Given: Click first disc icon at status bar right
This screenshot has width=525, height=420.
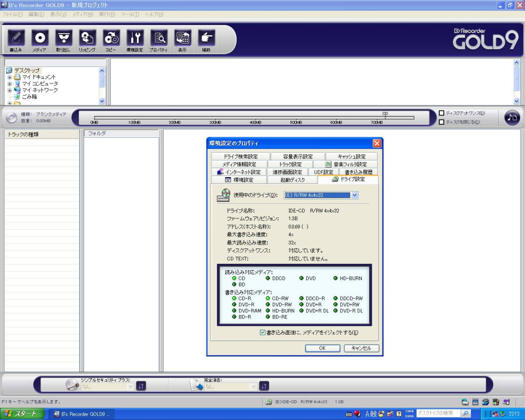Looking at the screenshot, I should coord(465,402).
